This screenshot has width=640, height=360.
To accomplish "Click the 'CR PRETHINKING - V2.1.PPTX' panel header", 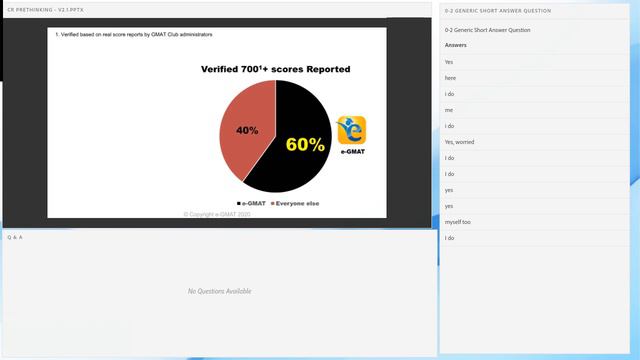I will (x=45, y=10).
